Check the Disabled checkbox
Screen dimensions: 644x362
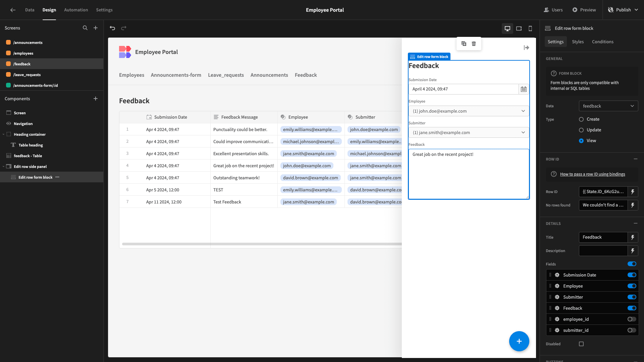(x=581, y=344)
